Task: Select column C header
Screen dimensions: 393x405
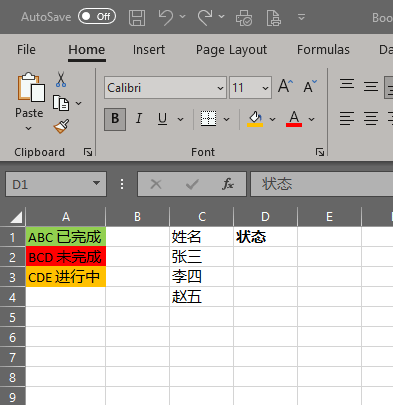Action: [x=202, y=217]
